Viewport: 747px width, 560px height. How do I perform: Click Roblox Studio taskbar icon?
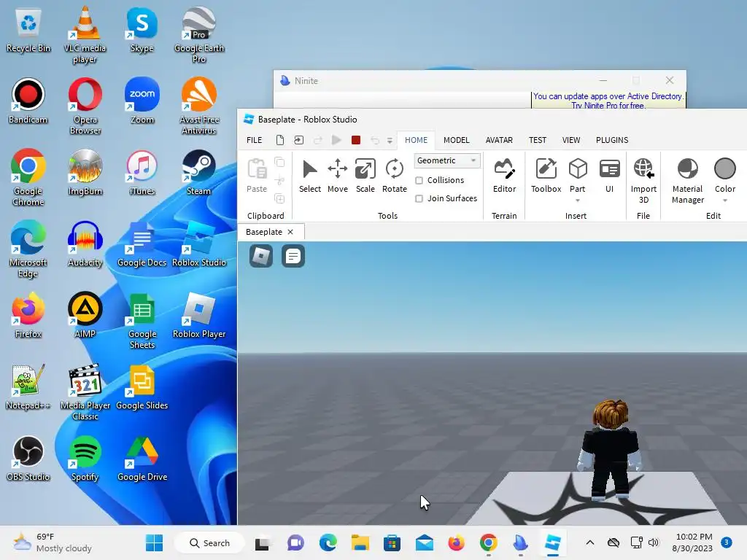pyautogui.click(x=552, y=542)
